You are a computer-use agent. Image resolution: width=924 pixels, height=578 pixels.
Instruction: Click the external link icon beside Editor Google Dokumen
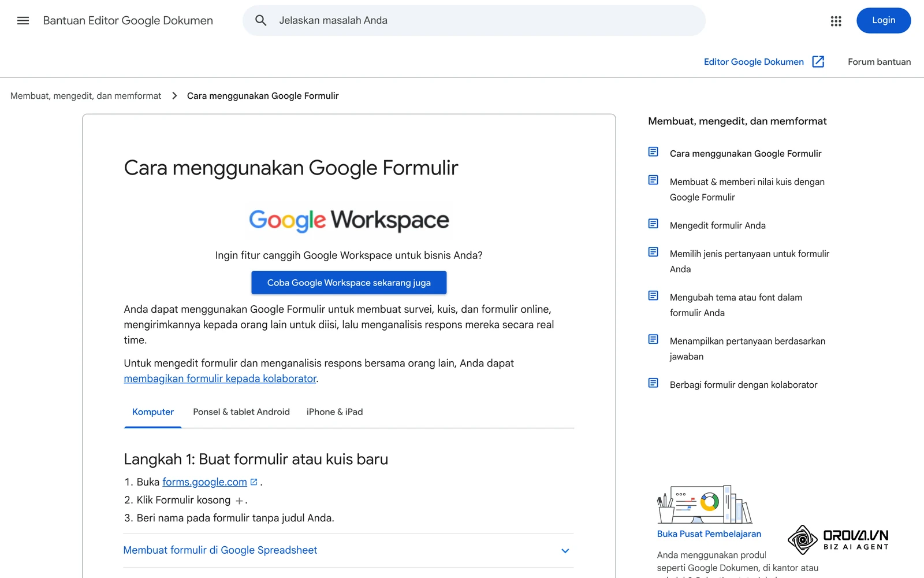click(x=818, y=62)
